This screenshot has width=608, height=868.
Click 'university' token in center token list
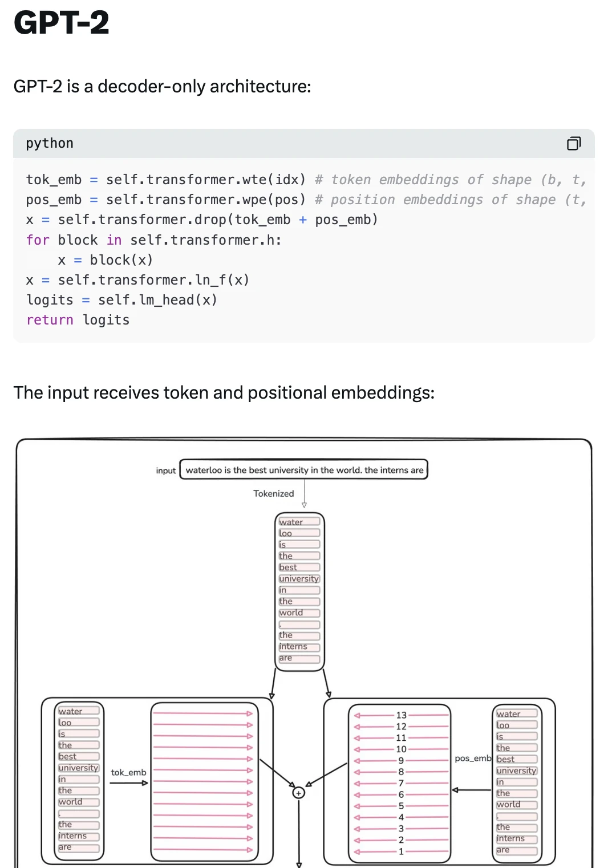click(299, 579)
